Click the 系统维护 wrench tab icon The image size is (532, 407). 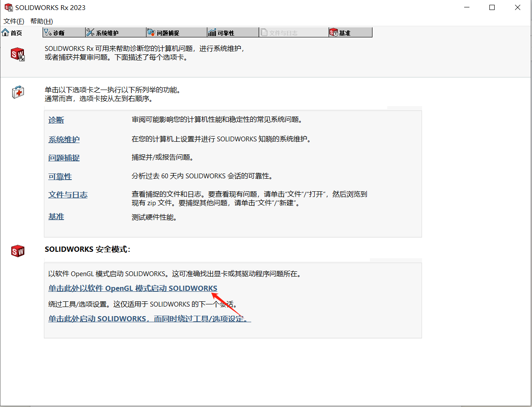tap(90, 32)
